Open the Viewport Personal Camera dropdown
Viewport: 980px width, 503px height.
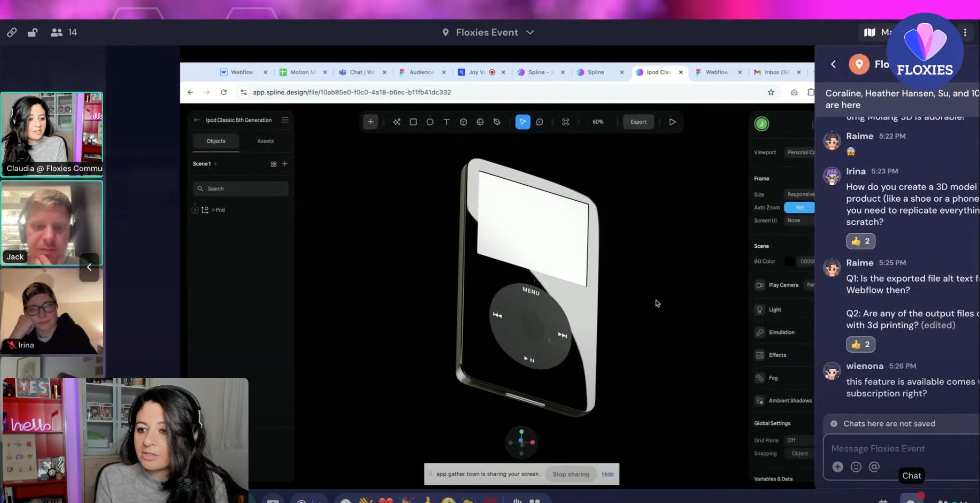(x=799, y=152)
